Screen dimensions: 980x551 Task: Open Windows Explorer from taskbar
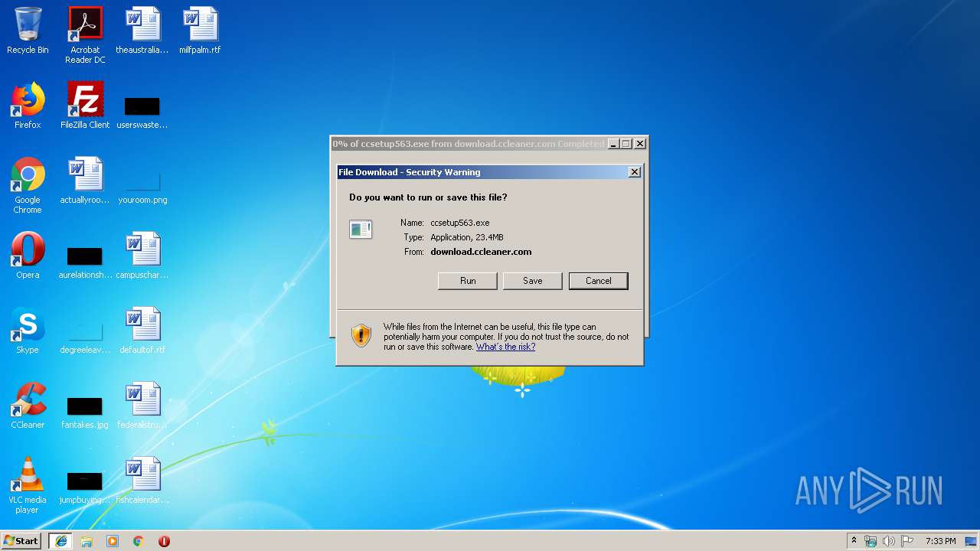point(87,541)
